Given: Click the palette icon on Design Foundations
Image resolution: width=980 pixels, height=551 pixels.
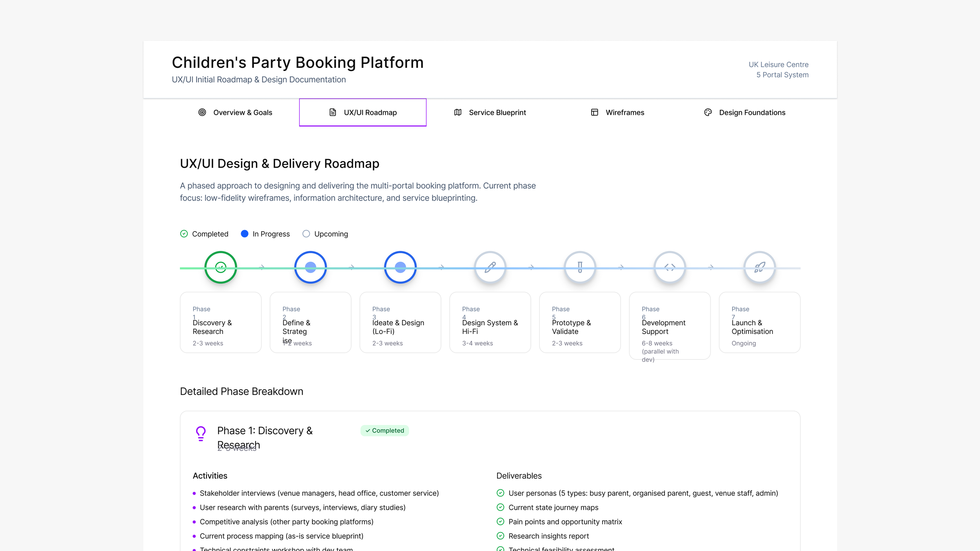Looking at the screenshot, I should 708,112.
